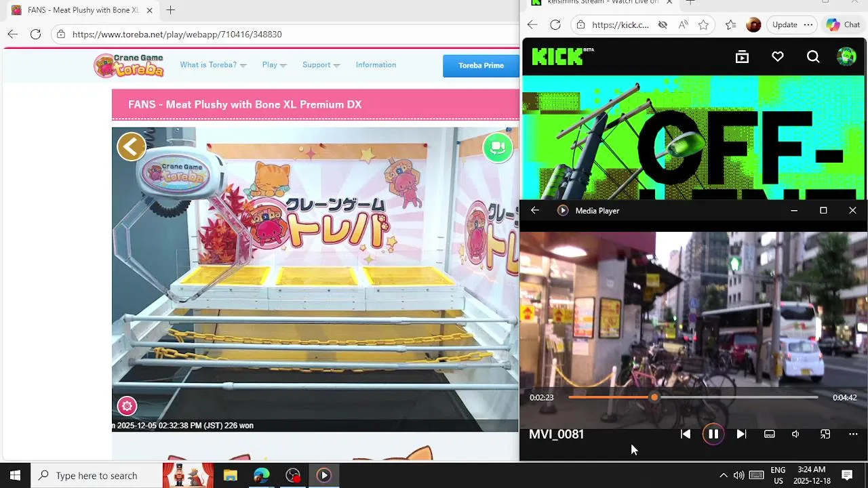This screenshot has height=488, width=868.
Task: Open the Kick logo home link
Action: [562, 57]
